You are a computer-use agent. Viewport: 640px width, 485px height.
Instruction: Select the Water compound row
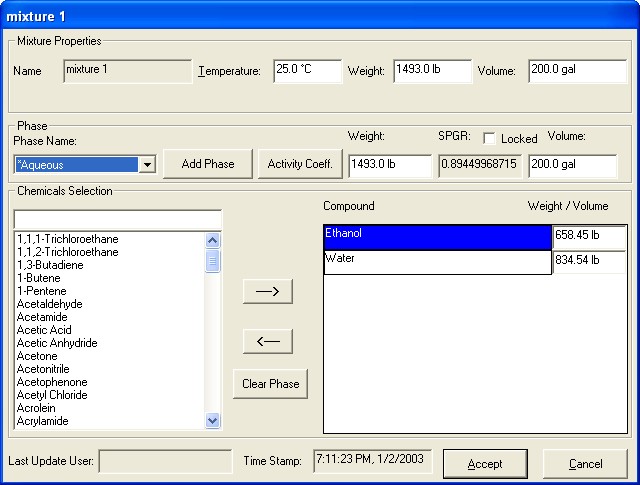tap(437, 261)
